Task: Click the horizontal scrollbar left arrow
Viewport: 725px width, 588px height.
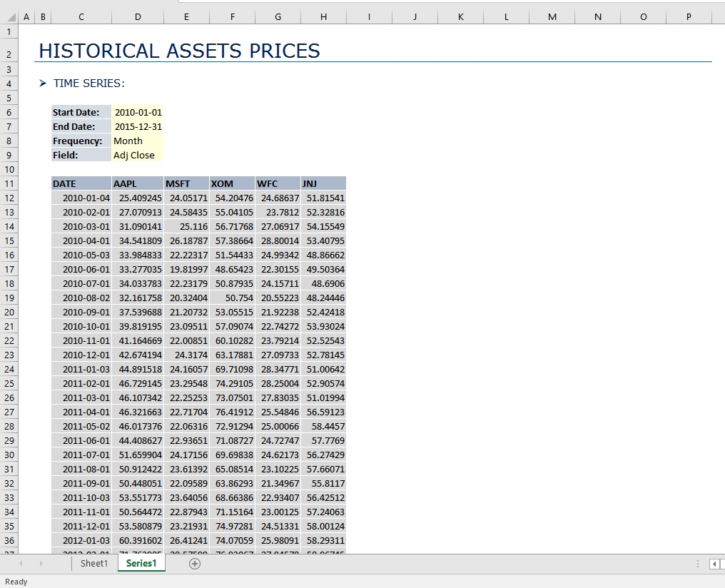Action: point(714,564)
